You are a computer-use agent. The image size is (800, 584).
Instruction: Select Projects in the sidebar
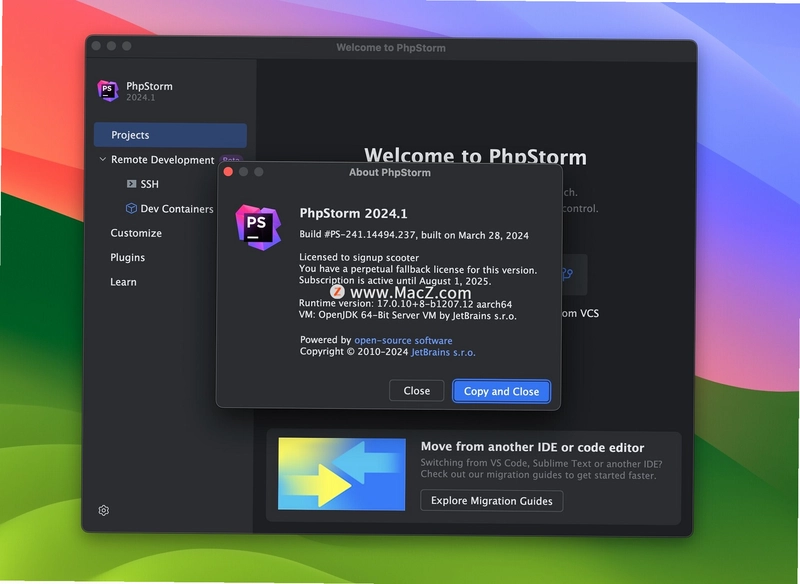tap(170, 135)
